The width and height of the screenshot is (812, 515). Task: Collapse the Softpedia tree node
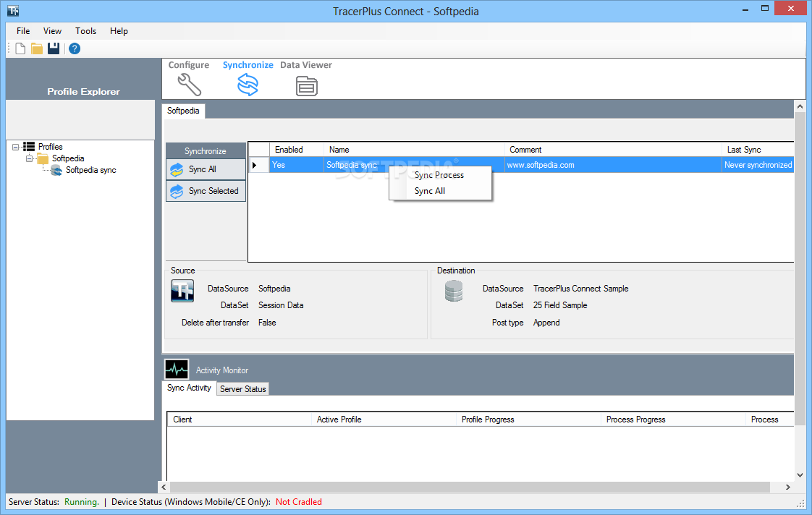[30, 158]
